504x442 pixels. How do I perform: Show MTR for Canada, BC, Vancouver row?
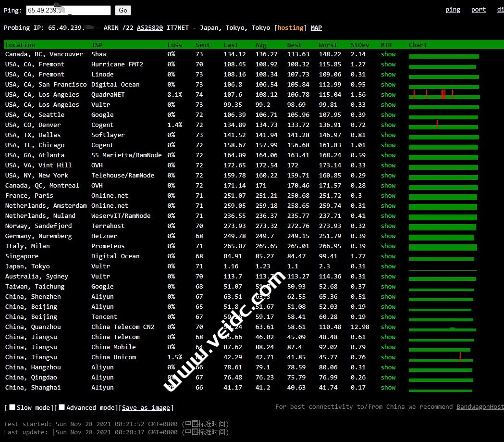click(388, 54)
